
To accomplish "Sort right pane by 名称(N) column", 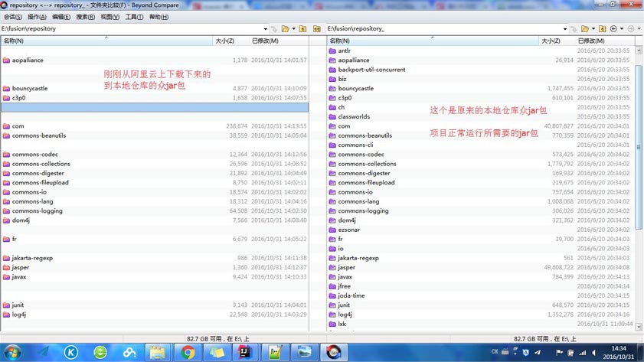I will tap(433, 41).
